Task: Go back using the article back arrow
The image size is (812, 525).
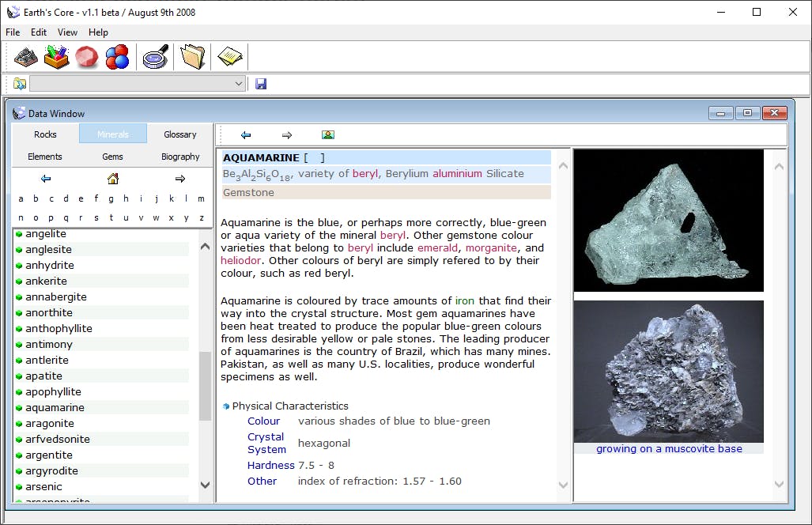Action: tap(246, 135)
